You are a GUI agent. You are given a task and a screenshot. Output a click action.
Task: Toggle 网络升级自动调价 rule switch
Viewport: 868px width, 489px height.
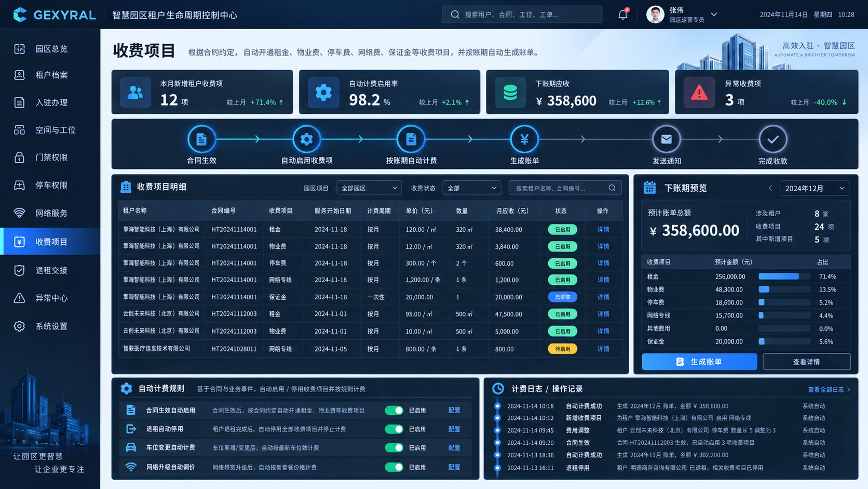[x=394, y=467]
